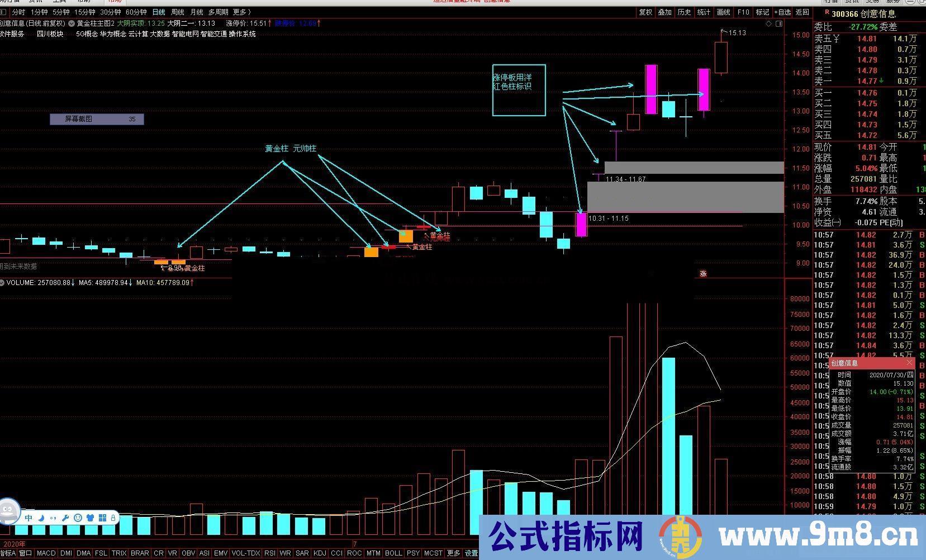926x560 pixels.
Task: Expand the 更多〉 period options menu
Action: point(240,12)
